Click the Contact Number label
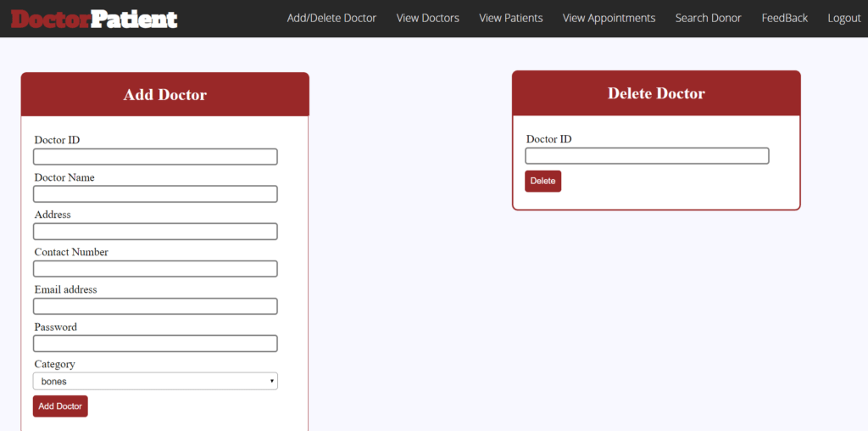This screenshot has height=431, width=868. (x=71, y=252)
